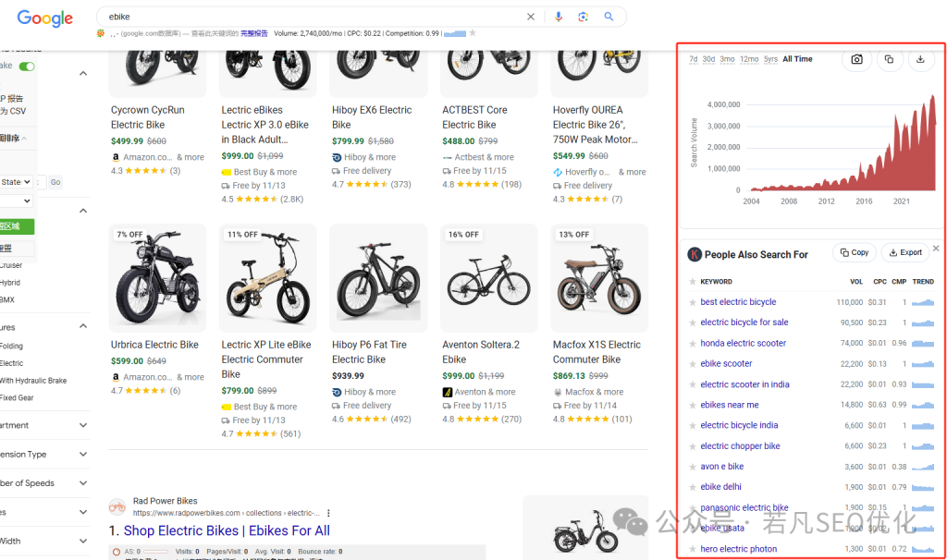Star the keyword ebike delhi

point(692,487)
